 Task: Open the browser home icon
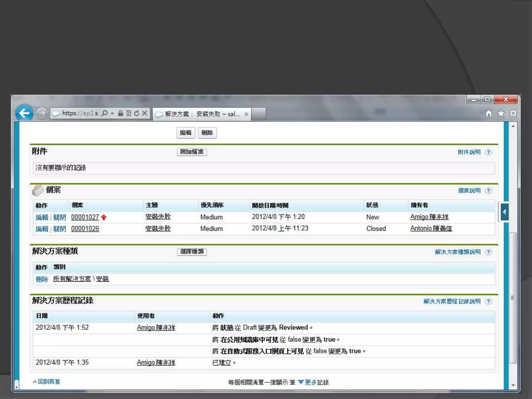point(489,114)
